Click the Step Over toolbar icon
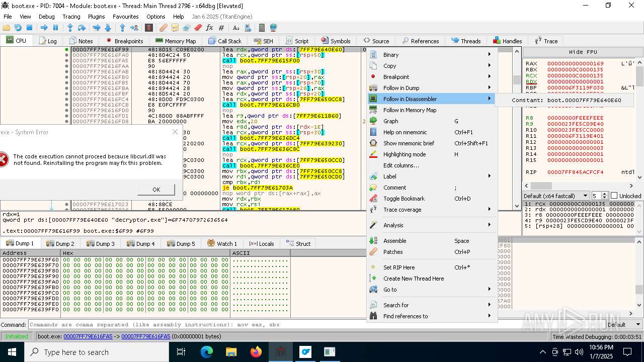Image resolution: width=644 pixels, height=362 pixels. click(x=82, y=28)
